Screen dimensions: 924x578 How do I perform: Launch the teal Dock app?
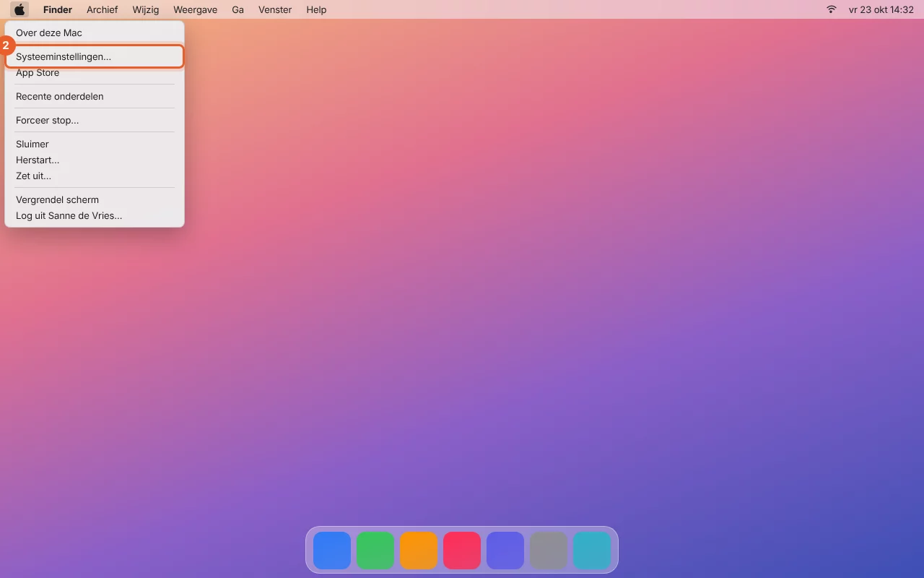pos(592,551)
